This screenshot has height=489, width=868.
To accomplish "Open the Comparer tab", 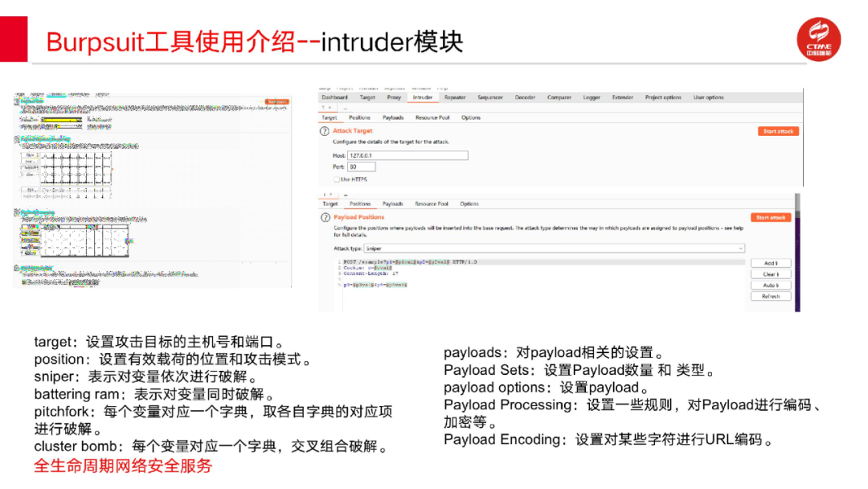I will click(x=559, y=97).
